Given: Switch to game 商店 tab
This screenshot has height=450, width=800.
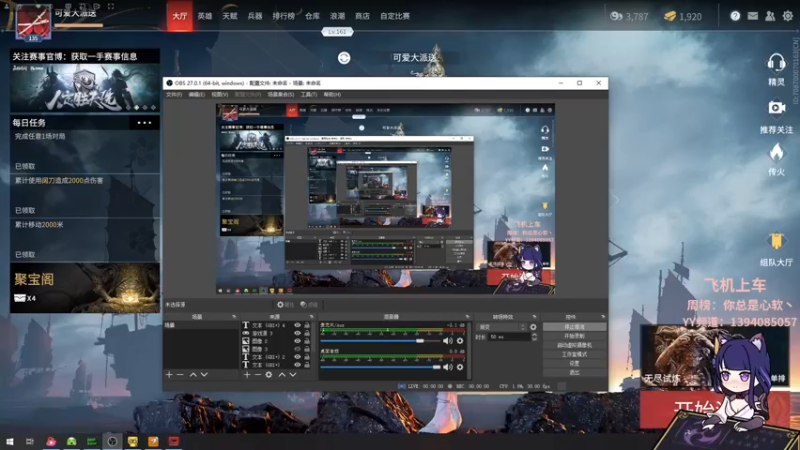Looking at the screenshot, I should pyautogui.click(x=362, y=16).
